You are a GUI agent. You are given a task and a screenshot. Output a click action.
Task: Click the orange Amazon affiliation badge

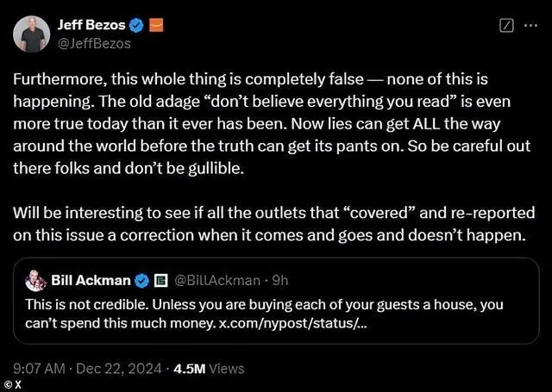156,24
